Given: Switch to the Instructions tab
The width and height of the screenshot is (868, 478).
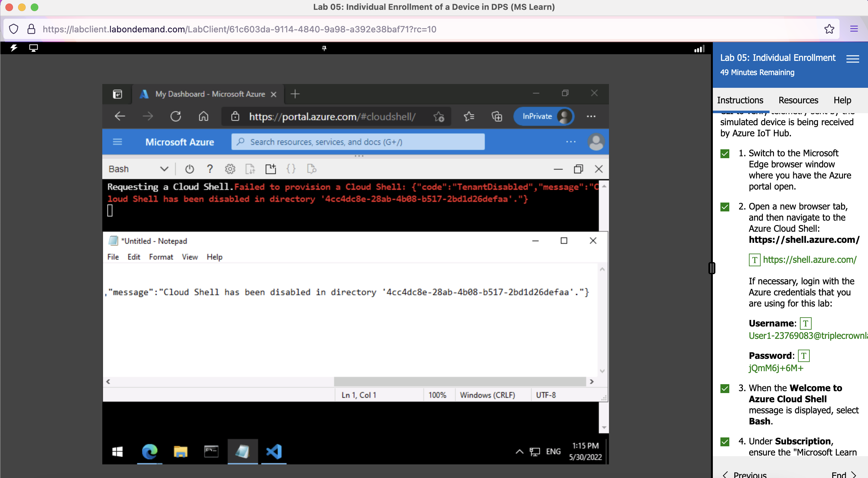Looking at the screenshot, I should pos(740,100).
